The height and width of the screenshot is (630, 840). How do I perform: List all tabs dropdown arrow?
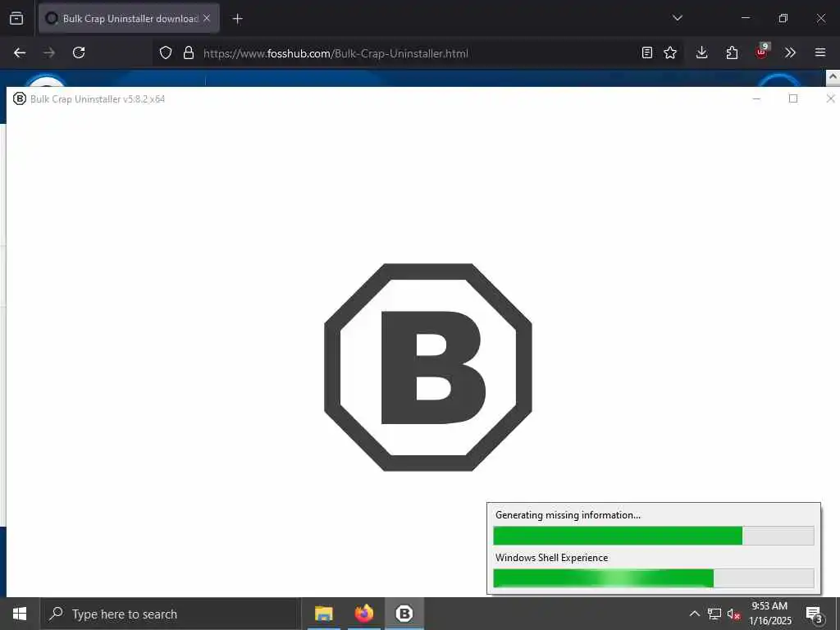[678, 18]
